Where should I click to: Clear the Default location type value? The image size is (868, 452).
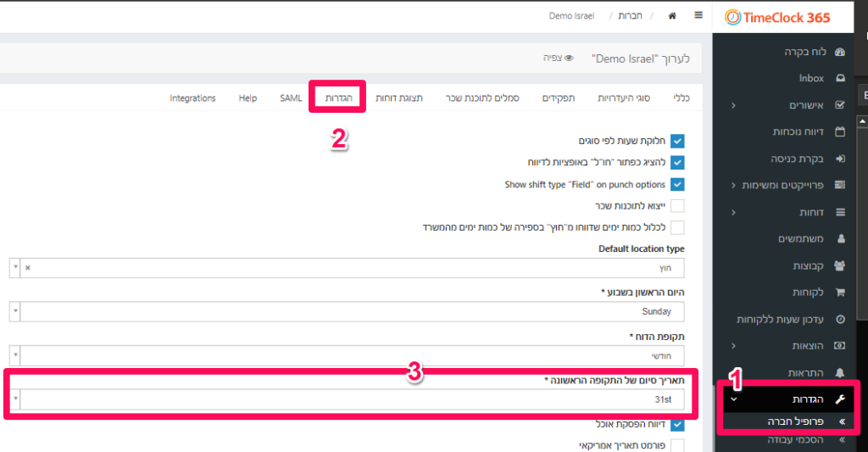28,267
